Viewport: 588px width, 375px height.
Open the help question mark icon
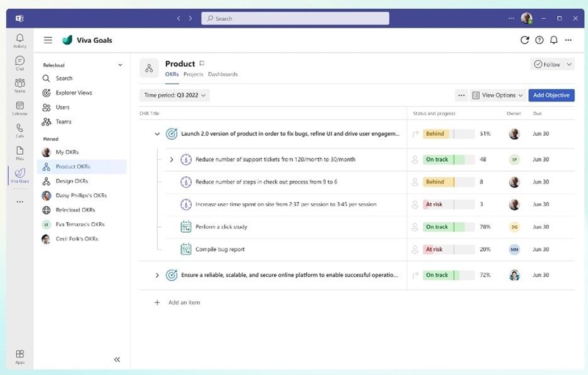[x=539, y=40]
